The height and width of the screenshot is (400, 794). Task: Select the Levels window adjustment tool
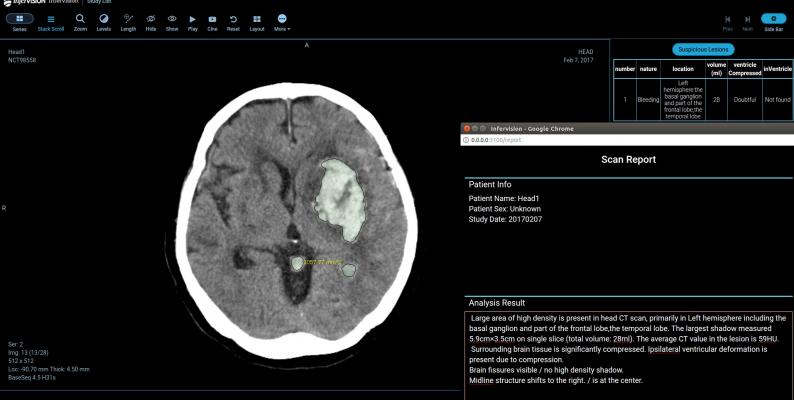tap(104, 22)
